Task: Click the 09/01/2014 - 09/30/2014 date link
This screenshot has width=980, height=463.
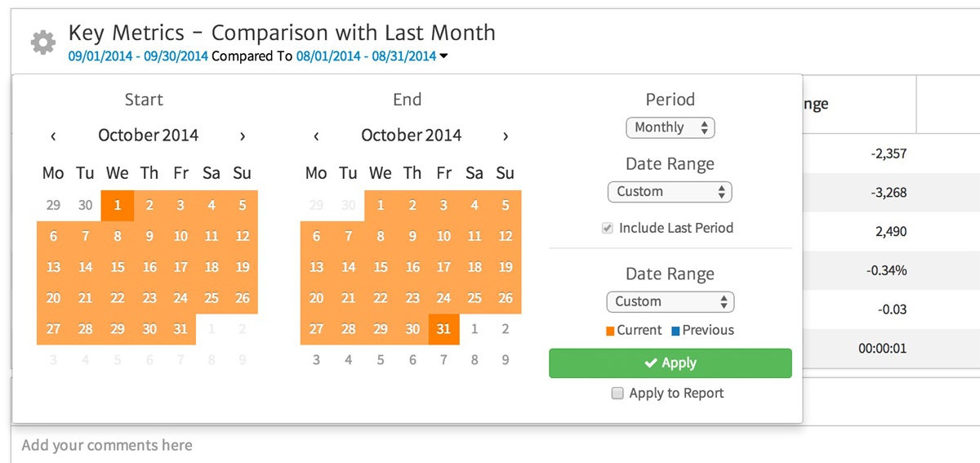Action: click(138, 56)
